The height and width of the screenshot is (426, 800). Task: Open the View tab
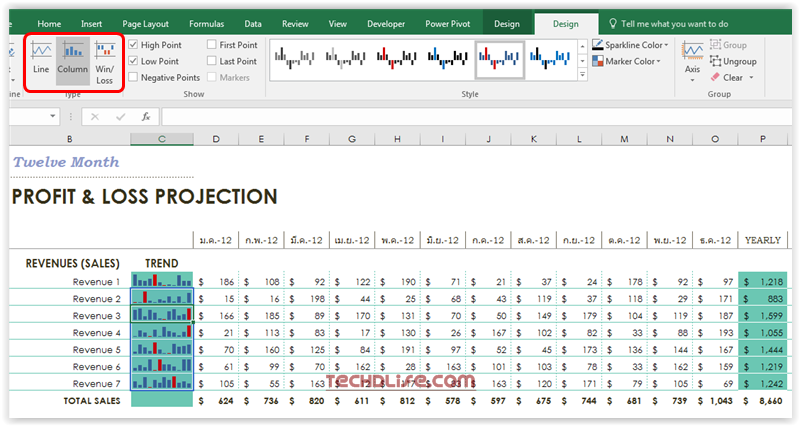[337, 24]
